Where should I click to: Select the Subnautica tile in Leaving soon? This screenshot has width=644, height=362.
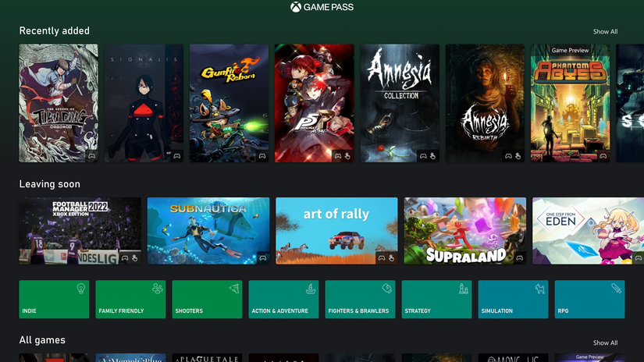pos(208,230)
